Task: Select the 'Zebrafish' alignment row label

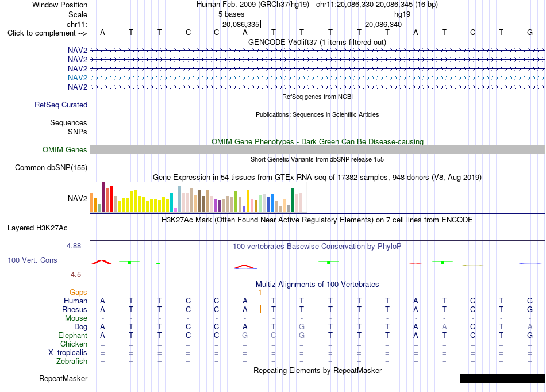Action: [72, 362]
